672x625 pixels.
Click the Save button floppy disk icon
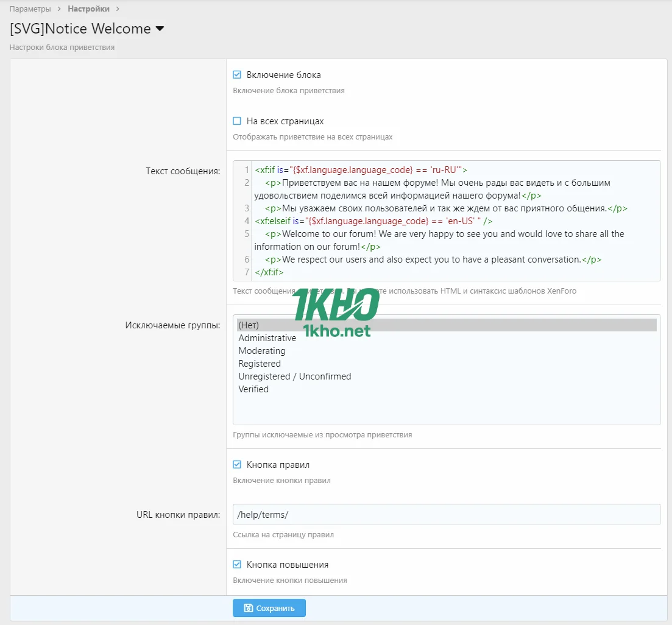click(249, 608)
